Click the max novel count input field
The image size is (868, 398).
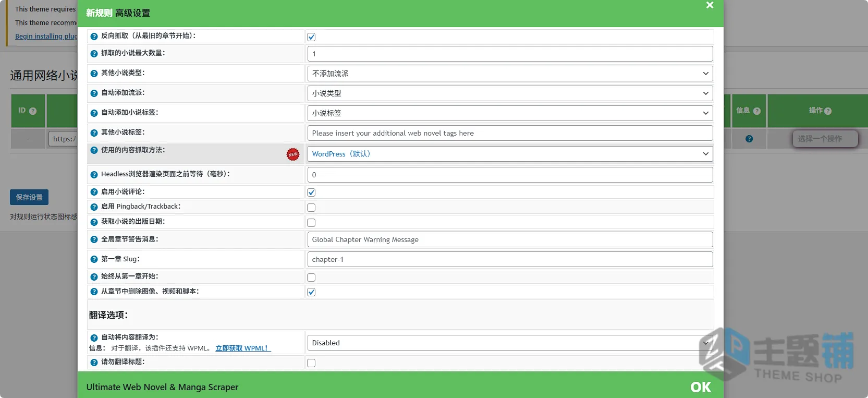(510, 54)
